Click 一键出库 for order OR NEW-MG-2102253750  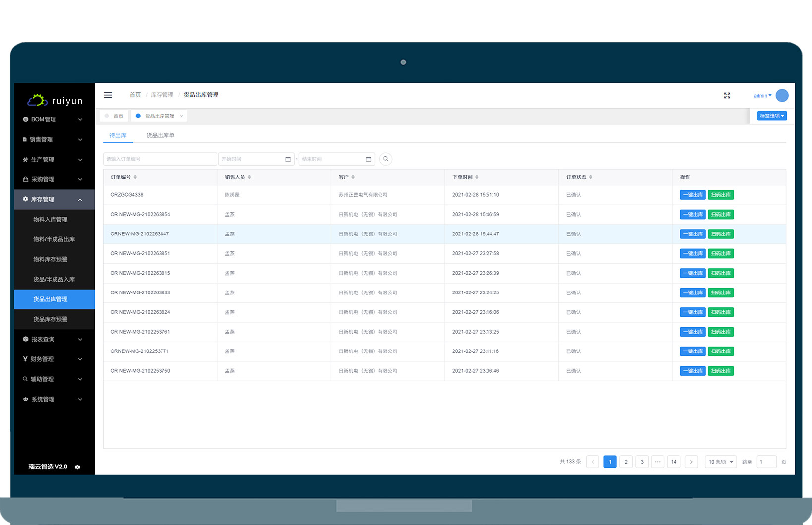pyautogui.click(x=693, y=371)
